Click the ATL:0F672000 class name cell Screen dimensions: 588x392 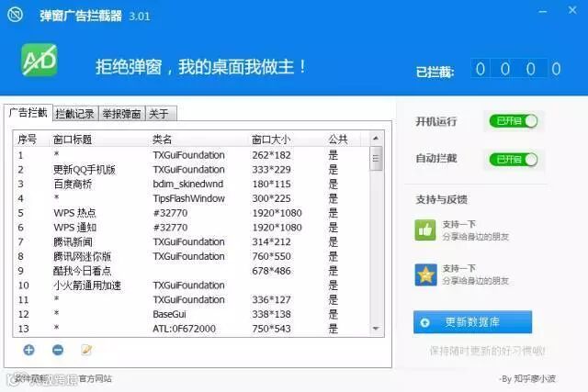tap(184, 329)
